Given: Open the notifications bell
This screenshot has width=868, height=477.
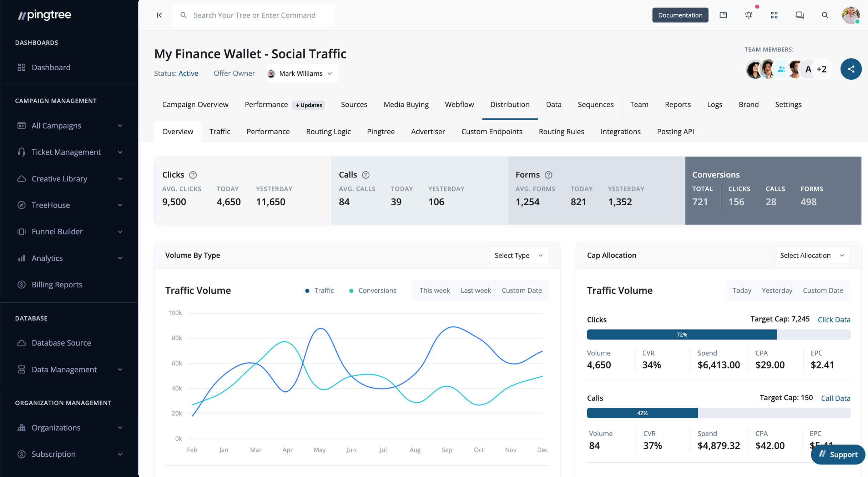Looking at the screenshot, I should tap(748, 15).
